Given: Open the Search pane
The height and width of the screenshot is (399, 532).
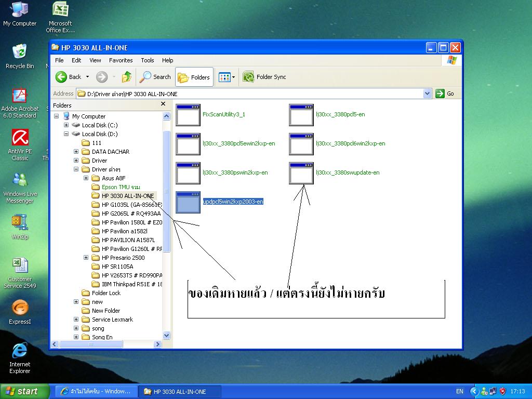Looking at the screenshot, I should [155, 77].
